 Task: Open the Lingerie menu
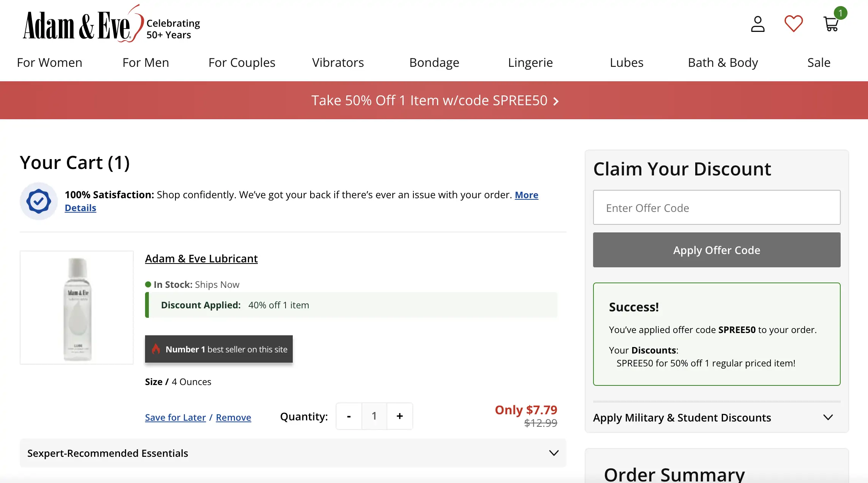pyautogui.click(x=530, y=62)
